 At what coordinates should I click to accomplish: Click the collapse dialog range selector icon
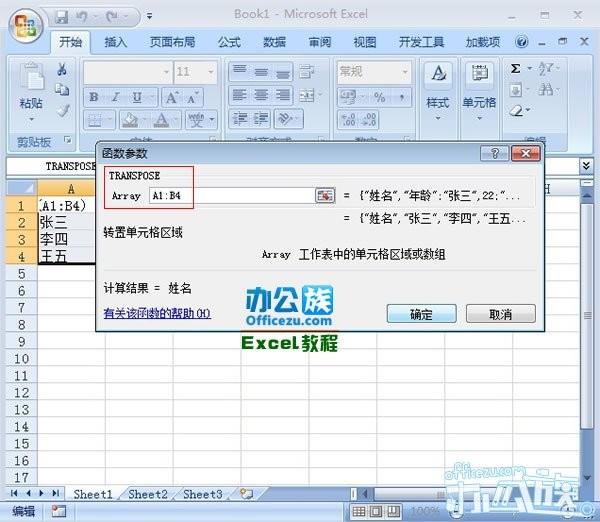[x=325, y=196]
